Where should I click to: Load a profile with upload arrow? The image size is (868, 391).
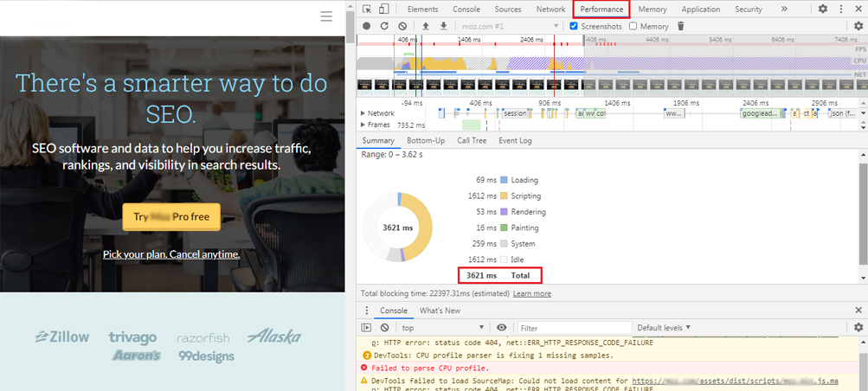tap(426, 26)
